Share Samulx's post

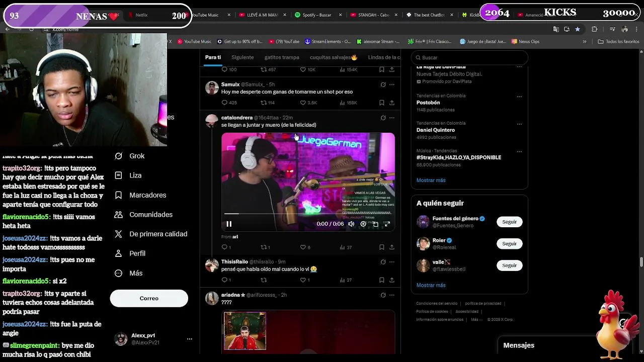pyautogui.click(x=392, y=103)
